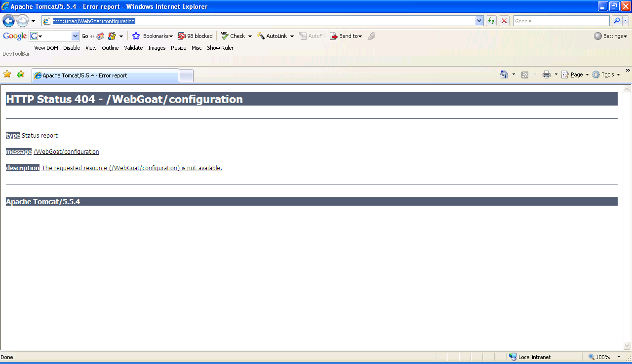Click the Google search input field
The height and width of the screenshot is (364, 632).
click(x=561, y=21)
